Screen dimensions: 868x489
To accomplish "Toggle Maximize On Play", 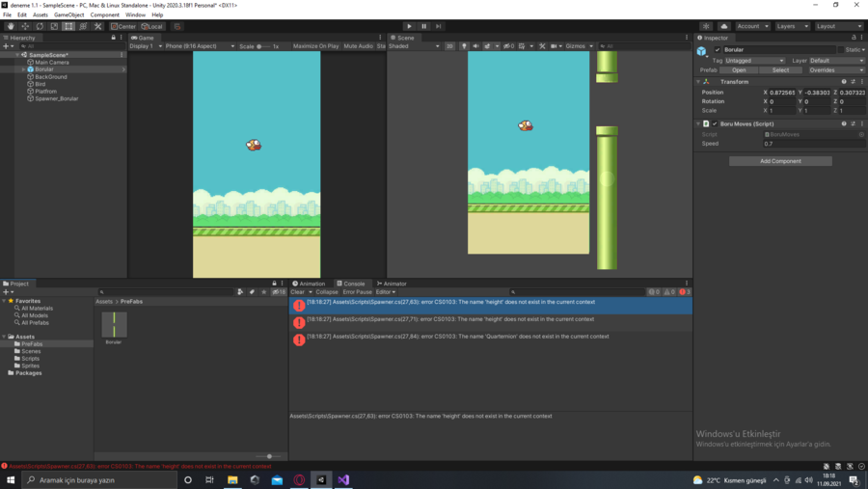I will [315, 46].
